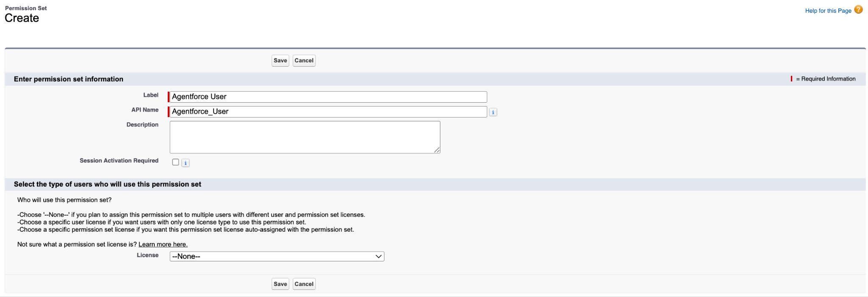
Task: Click 'Who will use this permission set?' text
Action: point(64,200)
